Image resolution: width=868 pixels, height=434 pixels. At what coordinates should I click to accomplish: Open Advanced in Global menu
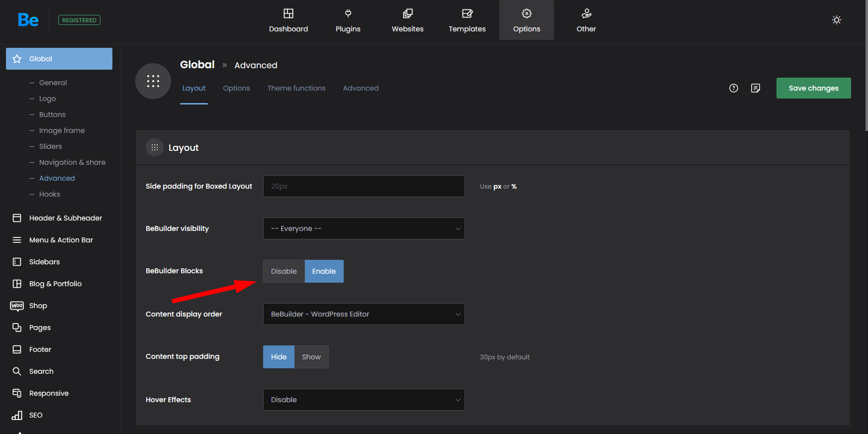[x=57, y=178]
